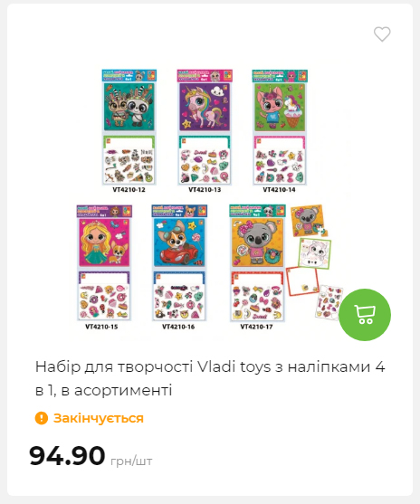Image resolution: width=420 pixels, height=504 pixels.
Task: Click the VT4210-12 label text
Action: click(x=129, y=190)
